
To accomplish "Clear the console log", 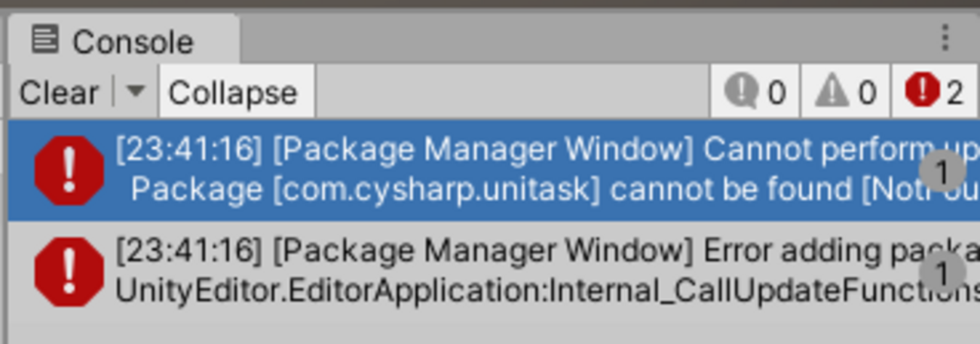I will [60, 92].
